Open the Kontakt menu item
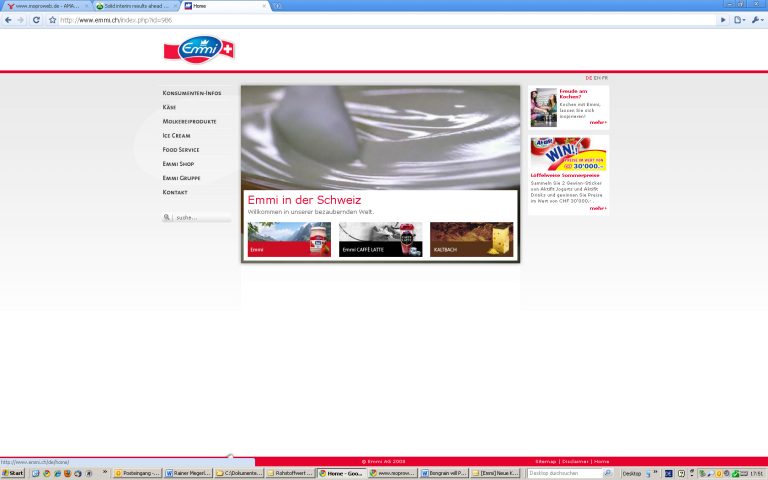Screen dimensions: 768x480 tap(175, 192)
